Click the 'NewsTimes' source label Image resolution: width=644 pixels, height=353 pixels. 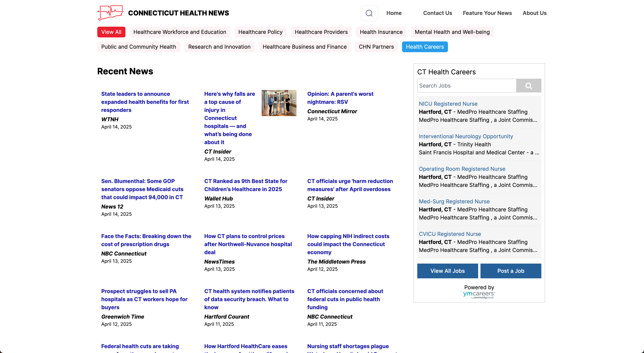point(219,262)
